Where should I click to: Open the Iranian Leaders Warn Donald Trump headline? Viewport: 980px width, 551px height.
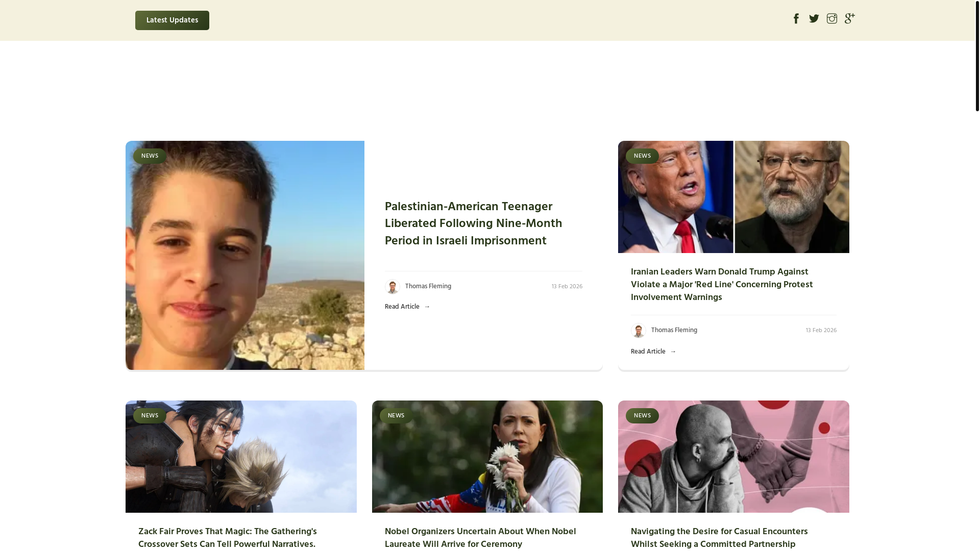[722, 285]
